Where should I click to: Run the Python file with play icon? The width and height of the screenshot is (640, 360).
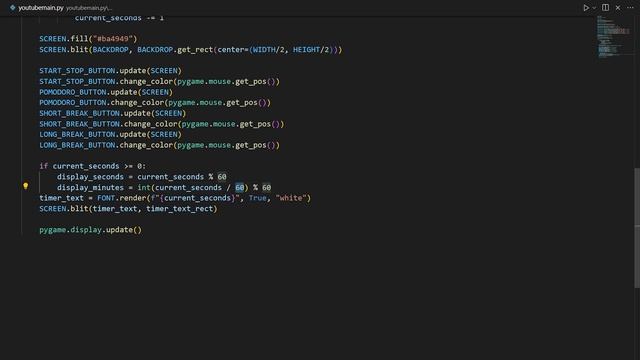pyautogui.click(x=586, y=8)
